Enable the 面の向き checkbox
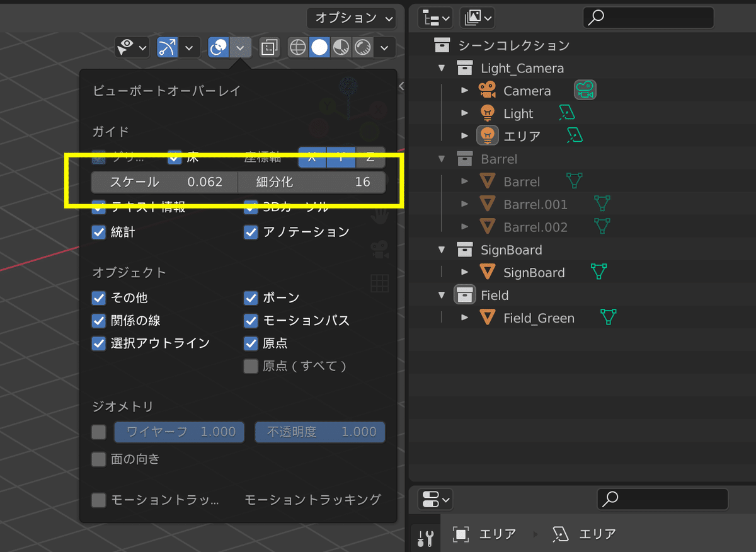Viewport: 756px width, 552px height. (99, 459)
